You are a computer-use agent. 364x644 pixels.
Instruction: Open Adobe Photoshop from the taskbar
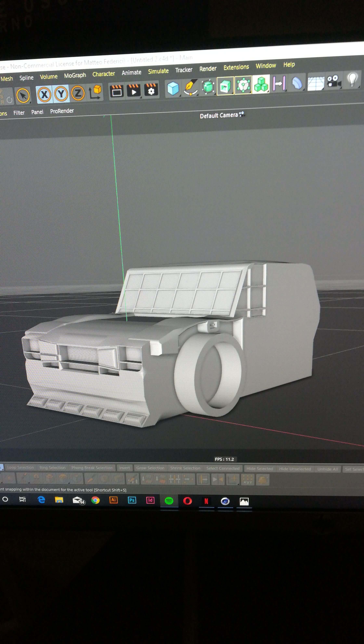click(x=132, y=500)
